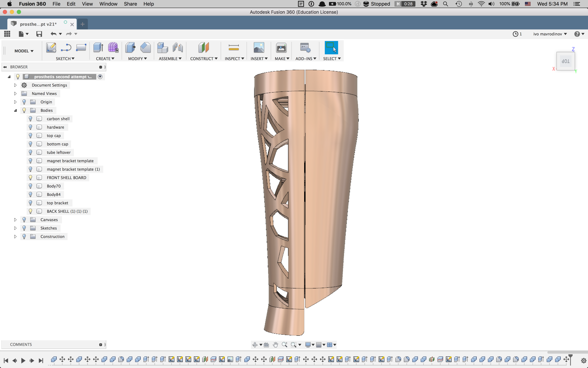Expand the Canvases folder

[15, 220]
